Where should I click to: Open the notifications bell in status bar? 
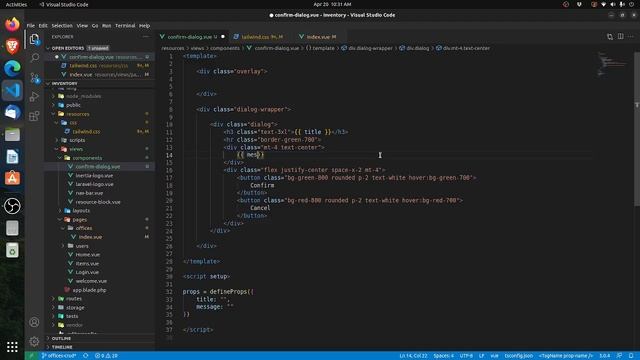click(631, 356)
